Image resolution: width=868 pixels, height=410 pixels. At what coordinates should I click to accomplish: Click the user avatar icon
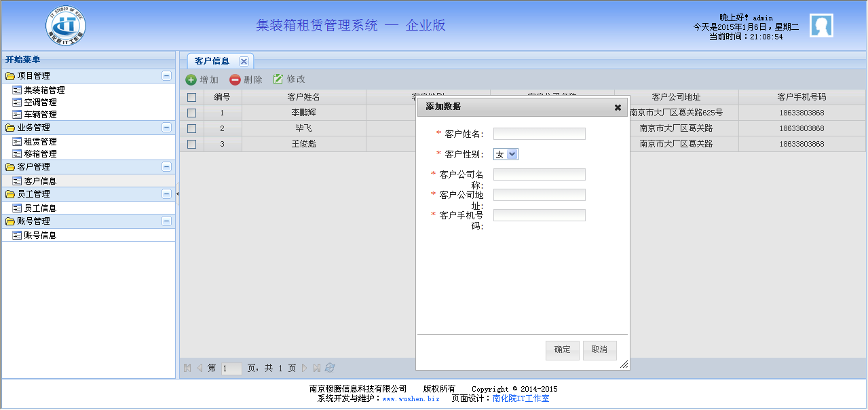[x=821, y=26]
